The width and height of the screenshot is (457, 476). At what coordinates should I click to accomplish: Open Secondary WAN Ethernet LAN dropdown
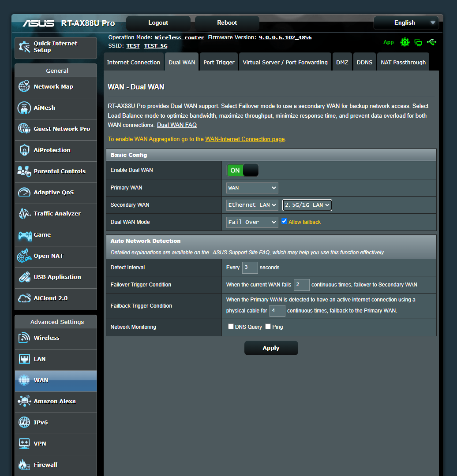pos(252,205)
